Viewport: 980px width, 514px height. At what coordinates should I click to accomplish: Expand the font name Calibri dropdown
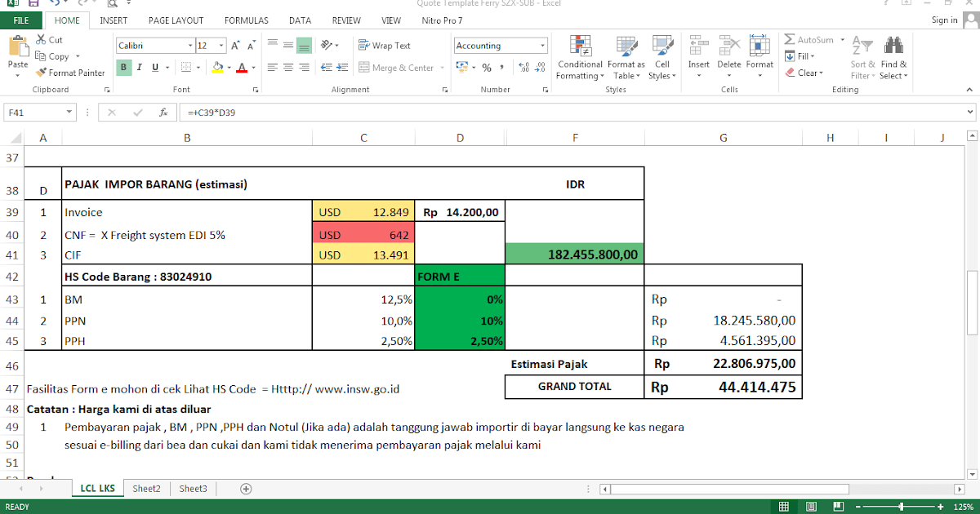point(190,46)
